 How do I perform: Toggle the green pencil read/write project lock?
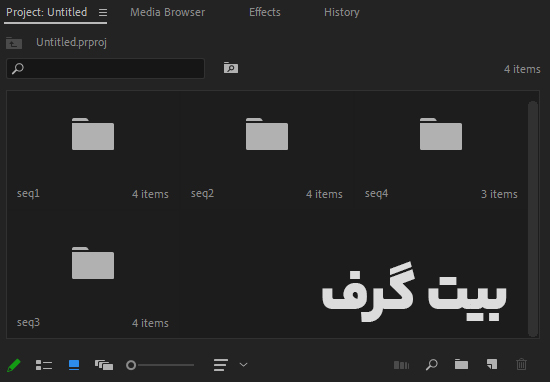tap(14, 365)
